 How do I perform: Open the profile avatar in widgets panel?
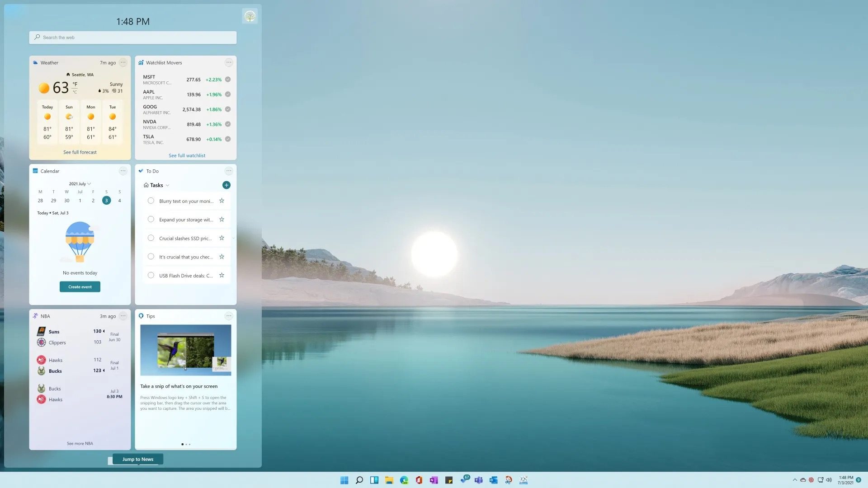pos(250,16)
